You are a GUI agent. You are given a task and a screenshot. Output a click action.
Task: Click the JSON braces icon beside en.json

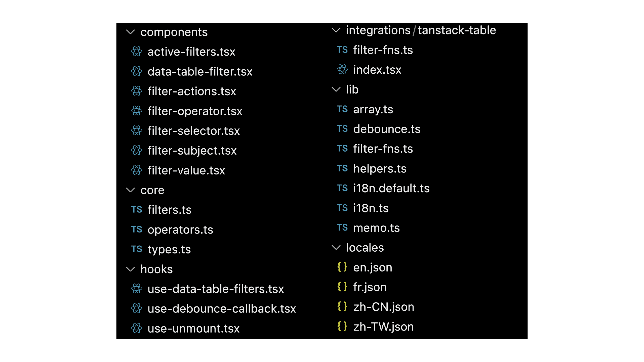(342, 267)
